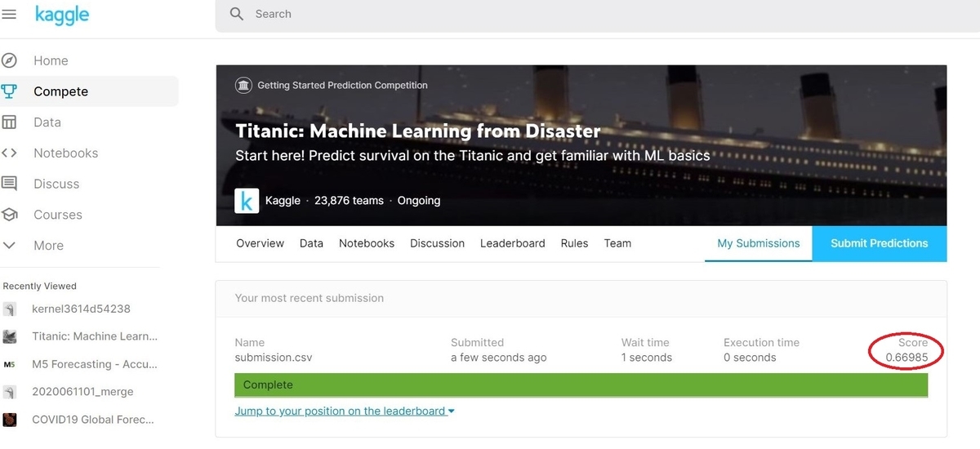Open kernel3614d54238 from Recently Viewed

(x=81, y=309)
